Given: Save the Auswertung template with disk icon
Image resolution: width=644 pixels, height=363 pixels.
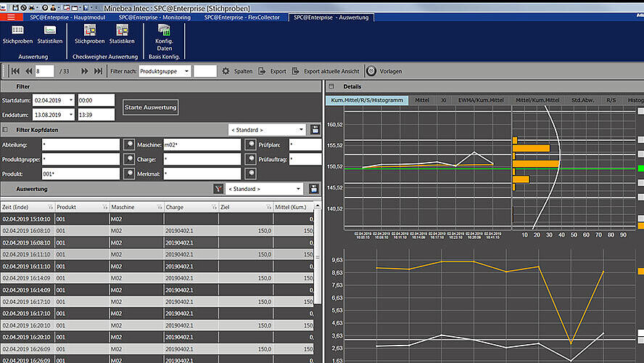Looking at the screenshot, I should point(314,189).
